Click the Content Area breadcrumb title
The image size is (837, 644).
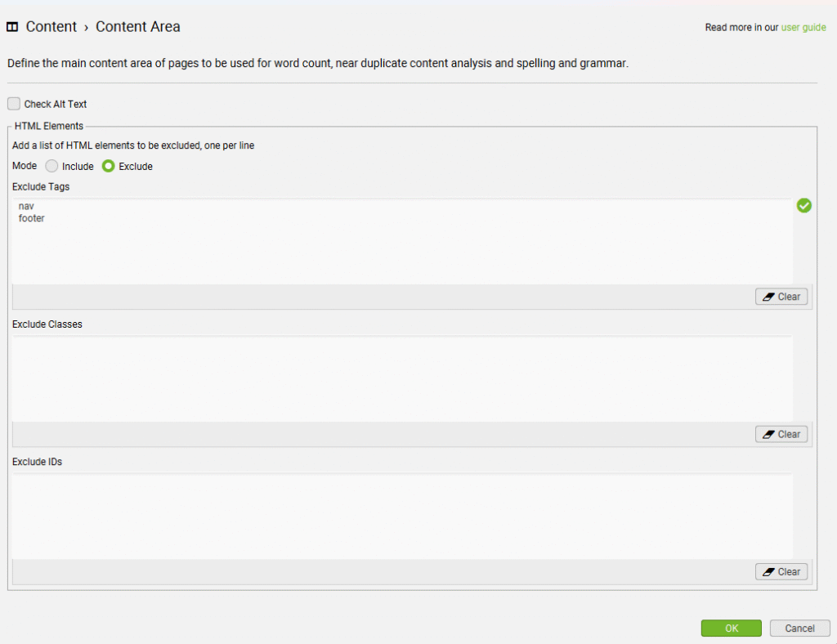(137, 27)
